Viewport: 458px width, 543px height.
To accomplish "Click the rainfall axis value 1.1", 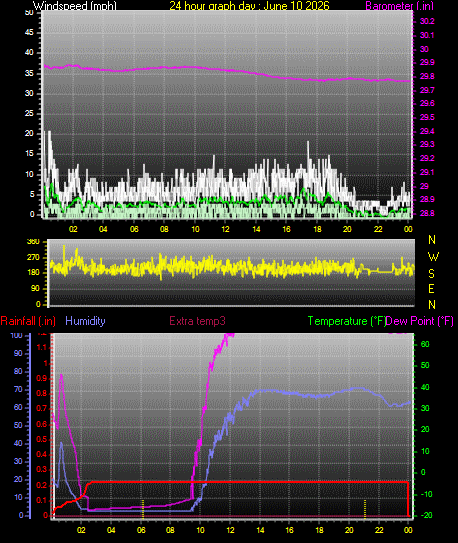I will click(42, 347).
